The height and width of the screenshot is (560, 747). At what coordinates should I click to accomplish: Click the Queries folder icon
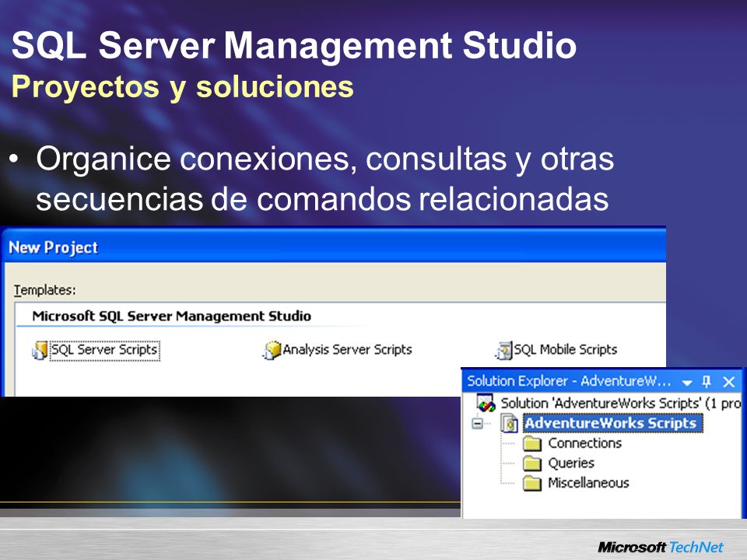coord(532,464)
